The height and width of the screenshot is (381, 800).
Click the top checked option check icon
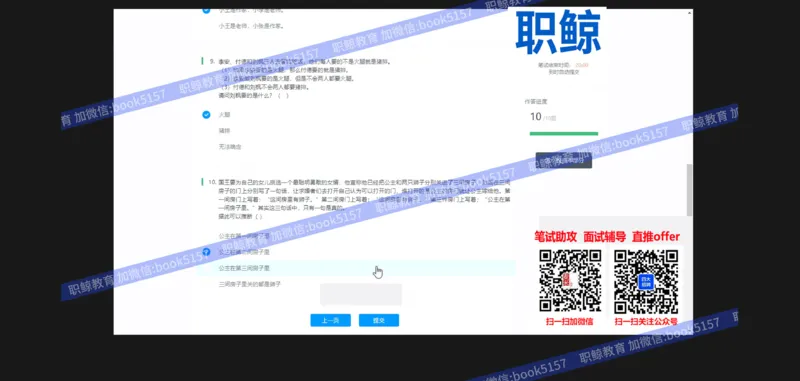pos(206,10)
